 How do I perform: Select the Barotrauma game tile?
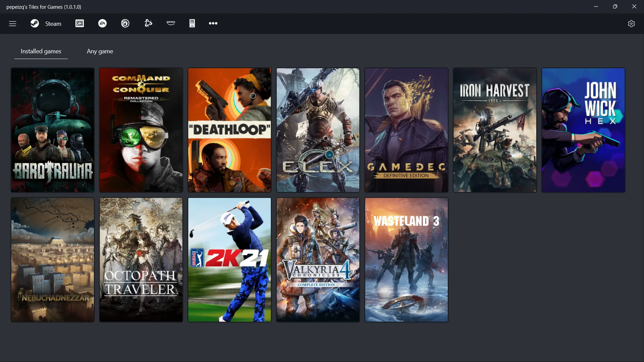click(53, 130)
